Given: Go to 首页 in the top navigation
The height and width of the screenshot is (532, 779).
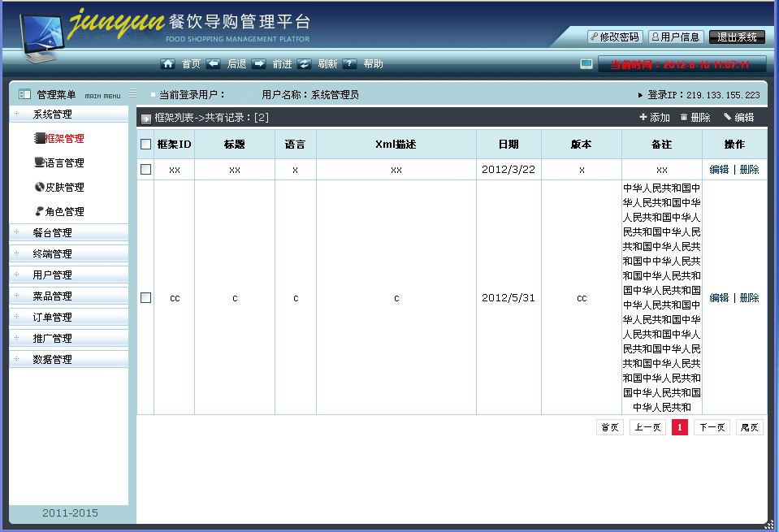Looking at the screenshot, I should pos(191,64).
